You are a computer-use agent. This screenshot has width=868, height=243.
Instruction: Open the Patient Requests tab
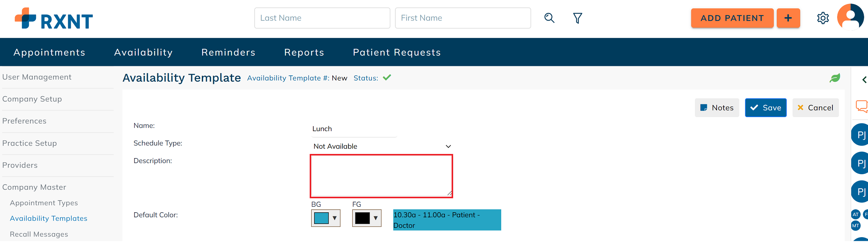pos(397,52)
